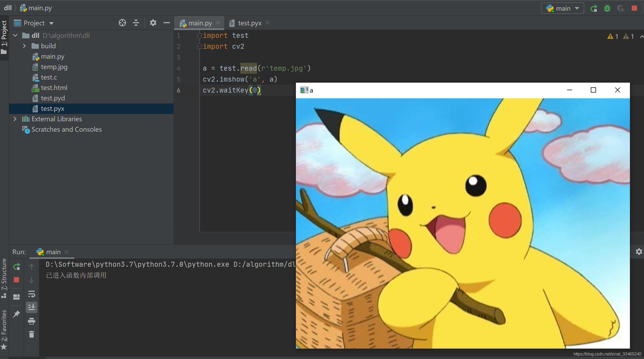Viewport: 644px width, 359px height.
Task: Select temp.jpg in project tree
Action: tap(54, 67)
